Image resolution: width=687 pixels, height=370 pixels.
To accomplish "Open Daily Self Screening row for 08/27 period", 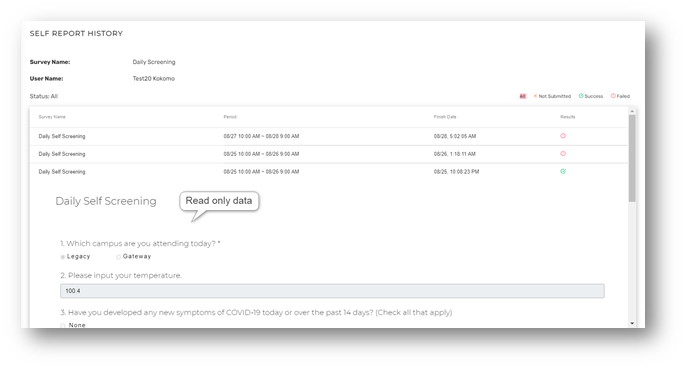I will [329, 136].
